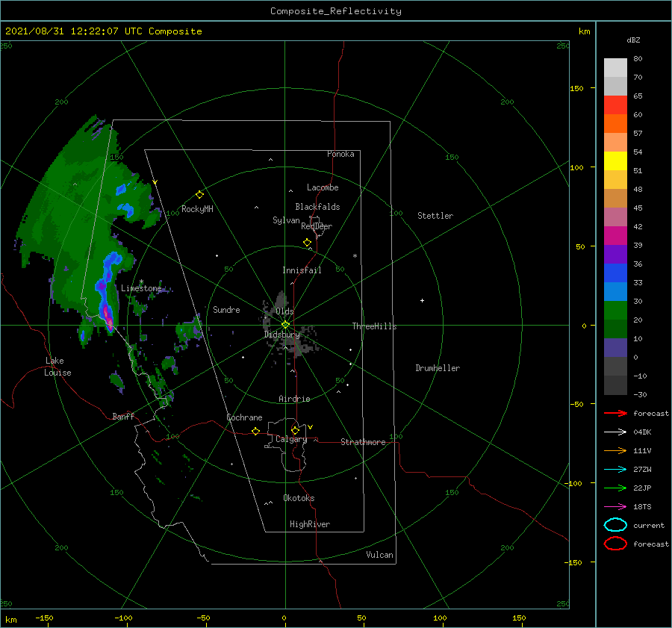
Task: Click the HighRiver town label
Action: (310, 524)
